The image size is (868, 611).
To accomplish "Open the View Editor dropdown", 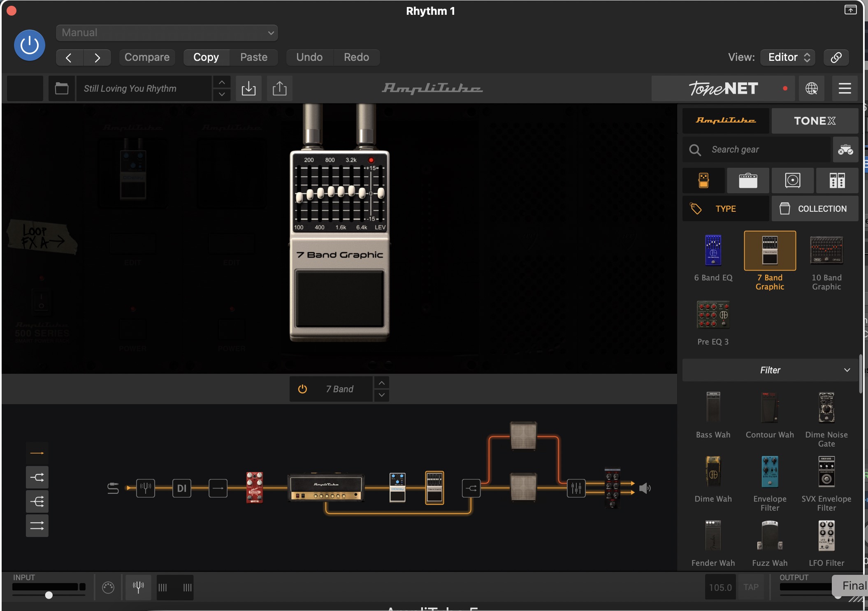I will point(788,58).
